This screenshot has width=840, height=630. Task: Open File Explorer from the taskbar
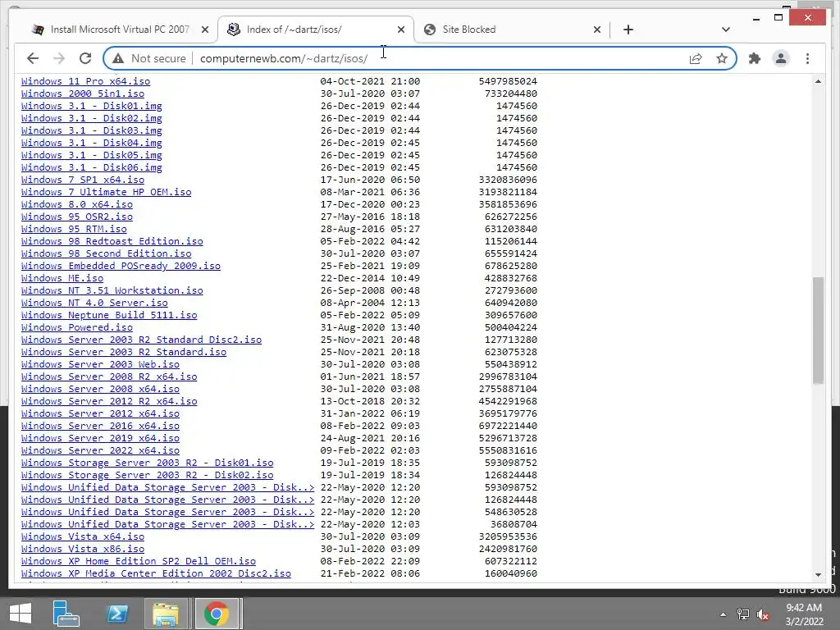[166, 614]
